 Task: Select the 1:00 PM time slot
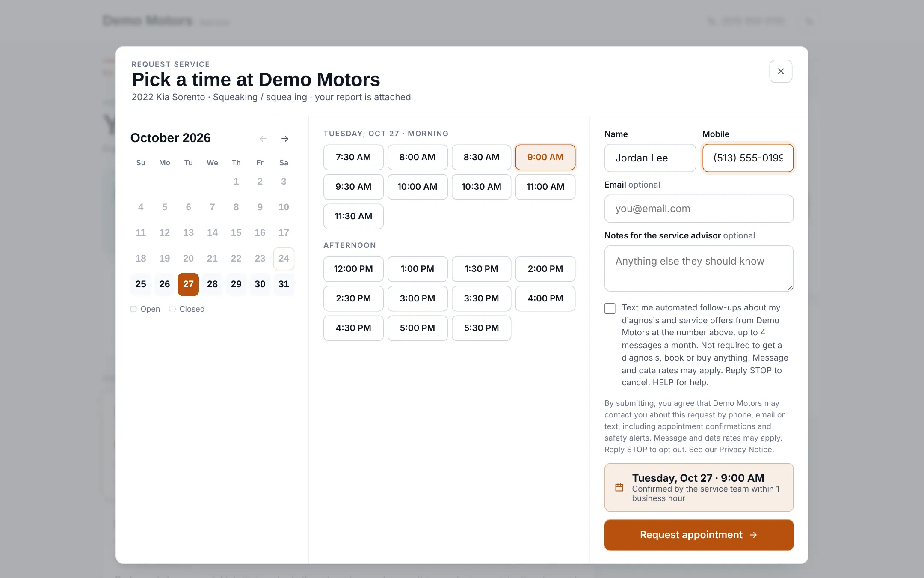[418, 269]
